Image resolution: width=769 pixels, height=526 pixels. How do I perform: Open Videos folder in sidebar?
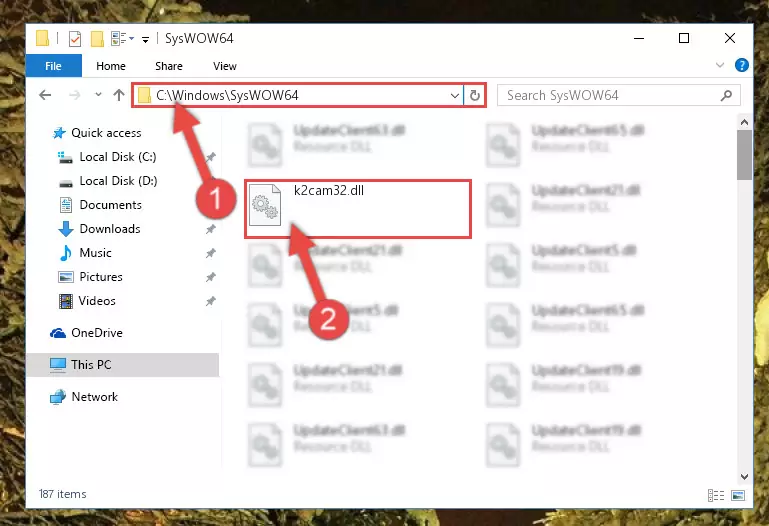click(97, 301)
